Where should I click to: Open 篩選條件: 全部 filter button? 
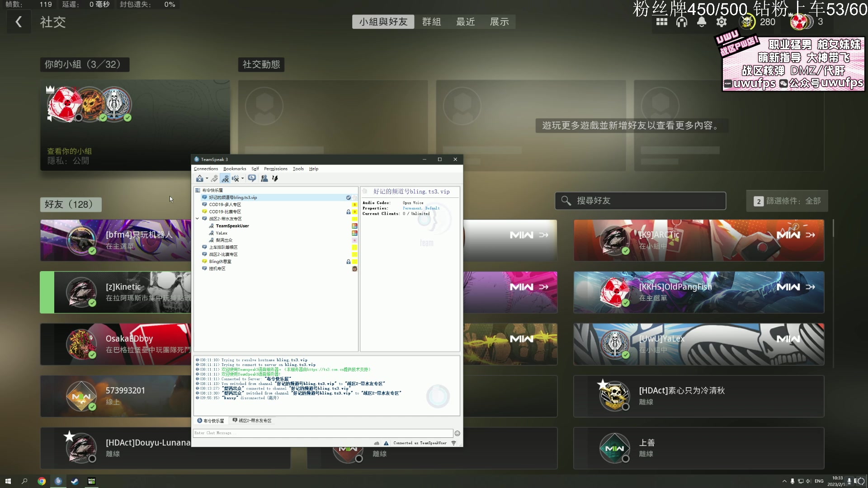787,201
